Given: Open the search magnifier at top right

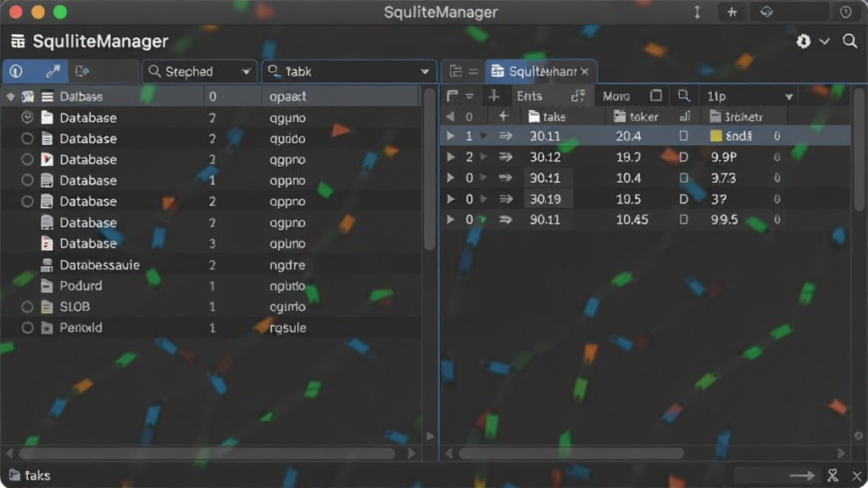Looking at the screenshot, I should coord(849,41).
